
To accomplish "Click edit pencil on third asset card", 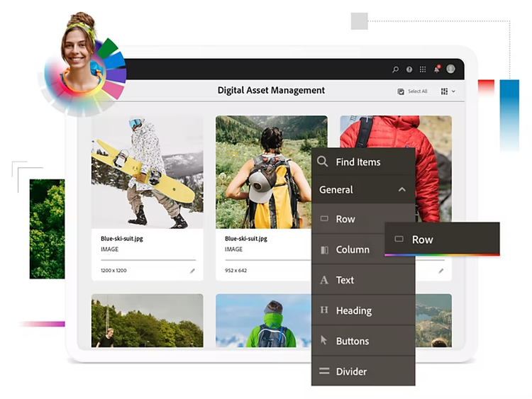I will (440, 271).
